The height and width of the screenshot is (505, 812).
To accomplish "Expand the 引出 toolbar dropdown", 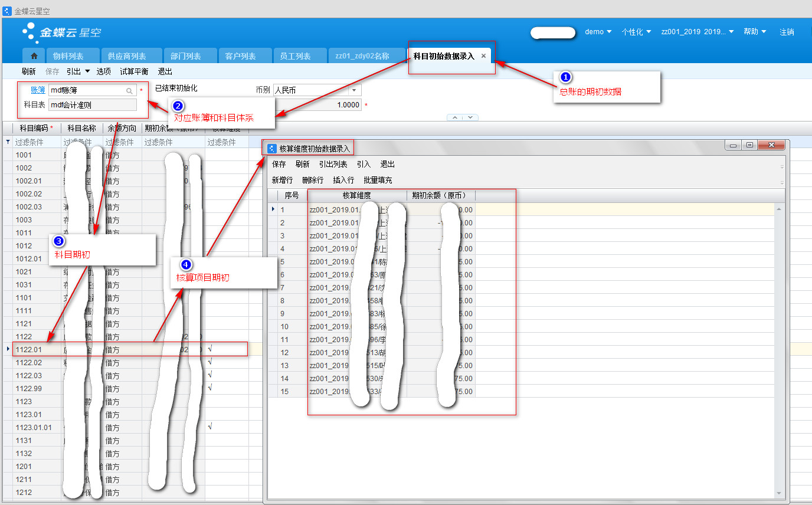I will click(x=87, y=71).
